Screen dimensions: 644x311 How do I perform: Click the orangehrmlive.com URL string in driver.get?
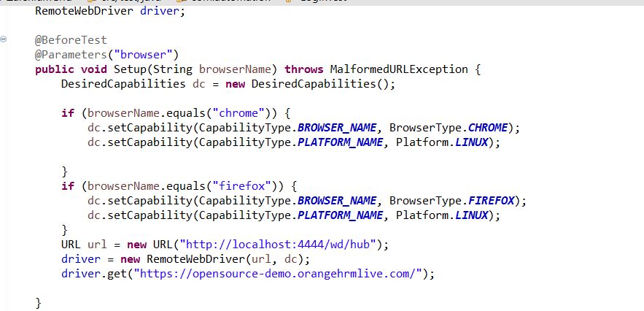[278, 274]
